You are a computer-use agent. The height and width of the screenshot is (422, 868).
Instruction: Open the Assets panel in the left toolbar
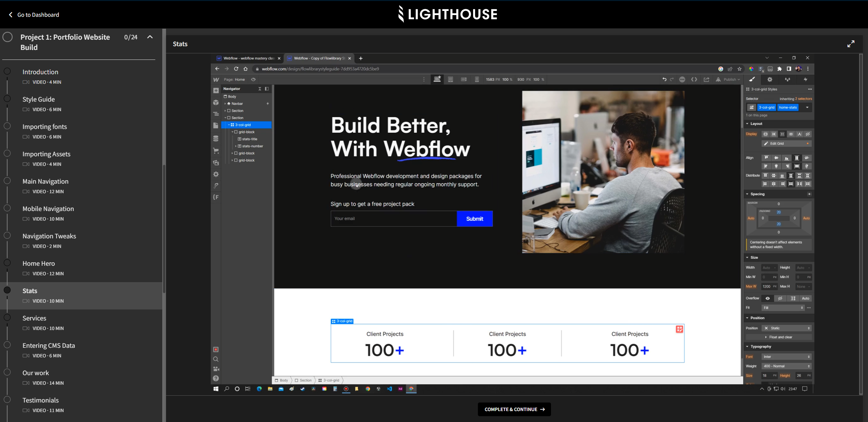(x=216, y=163)
